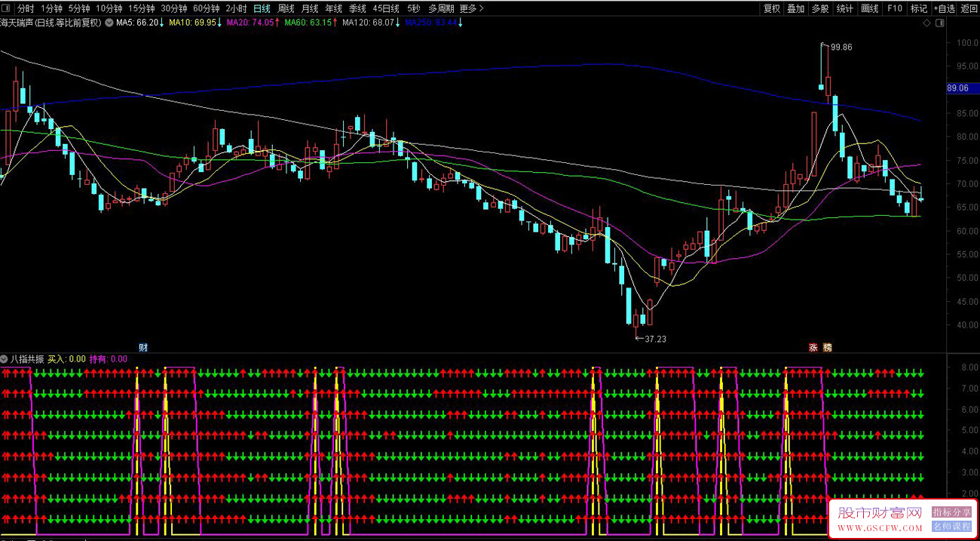Screen dimensions: 980x541
Task: Add stock via the +自选 button
Action: (945, 8)
